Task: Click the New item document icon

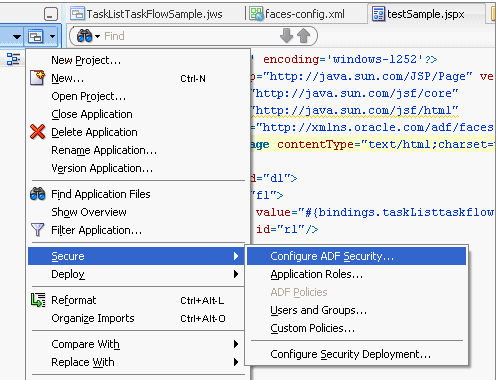Action: (x=37, y=78)
